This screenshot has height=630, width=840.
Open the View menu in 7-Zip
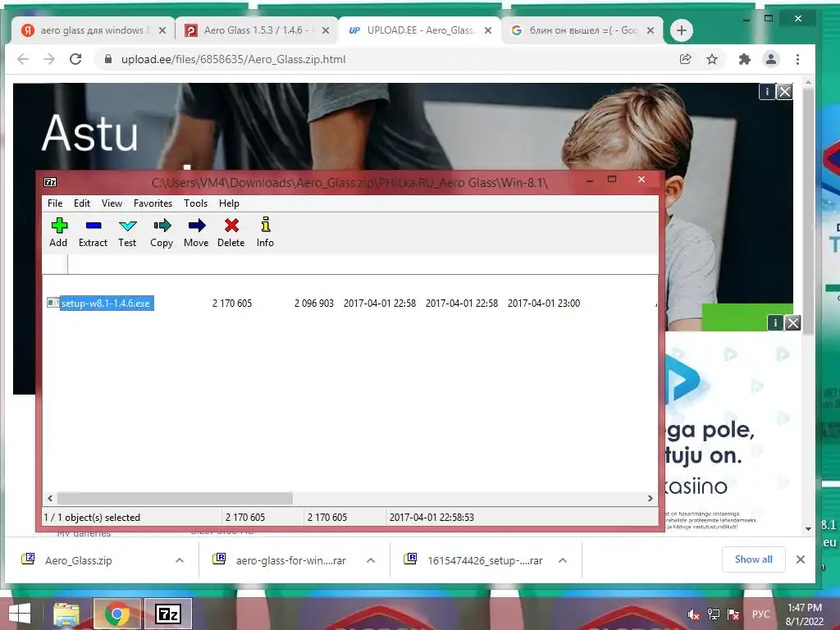112,203
